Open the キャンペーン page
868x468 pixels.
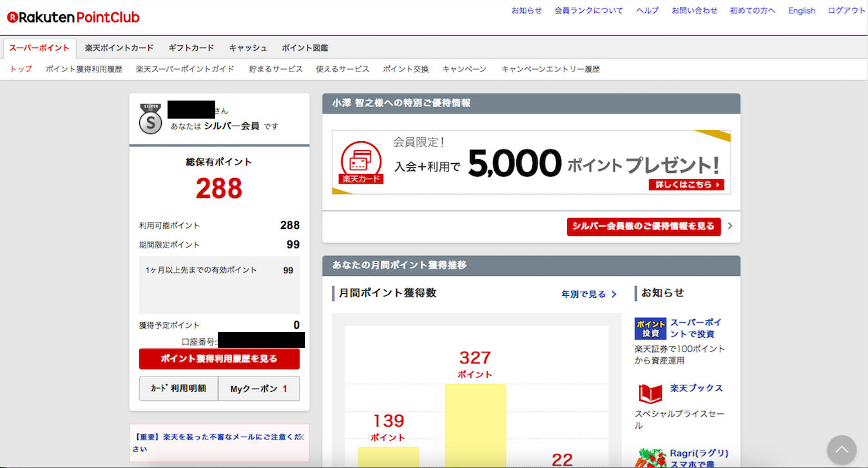click(x=465, y=69)
